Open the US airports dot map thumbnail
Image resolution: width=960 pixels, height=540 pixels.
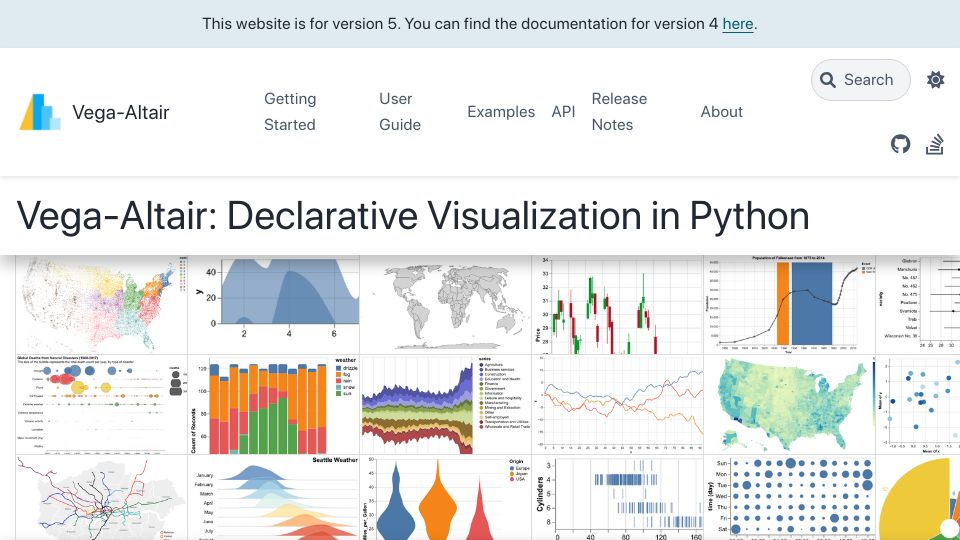tap(102, 304)
